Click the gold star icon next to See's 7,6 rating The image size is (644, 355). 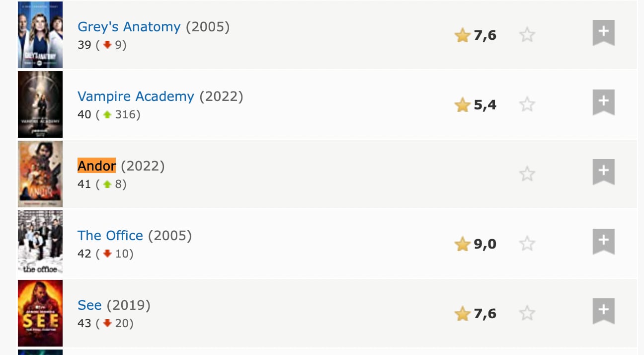coord(463,313)
